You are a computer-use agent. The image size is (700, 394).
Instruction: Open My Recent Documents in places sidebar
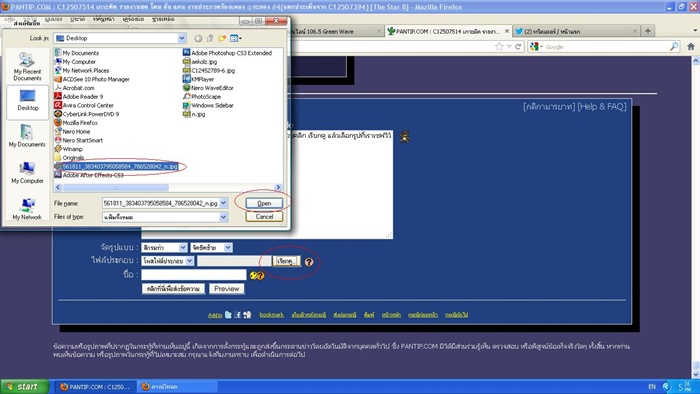(x=27, y=66)
